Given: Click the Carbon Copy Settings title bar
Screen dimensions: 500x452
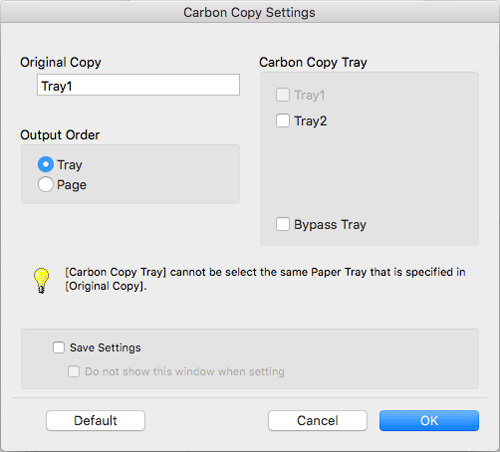Looking at the screenshot, I should [x=249, y=12].
